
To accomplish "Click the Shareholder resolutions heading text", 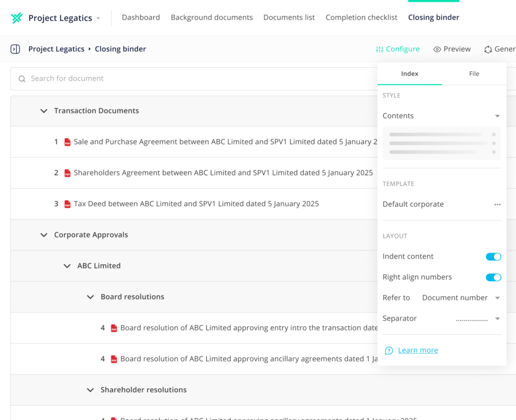I will [x=144, y=390].
